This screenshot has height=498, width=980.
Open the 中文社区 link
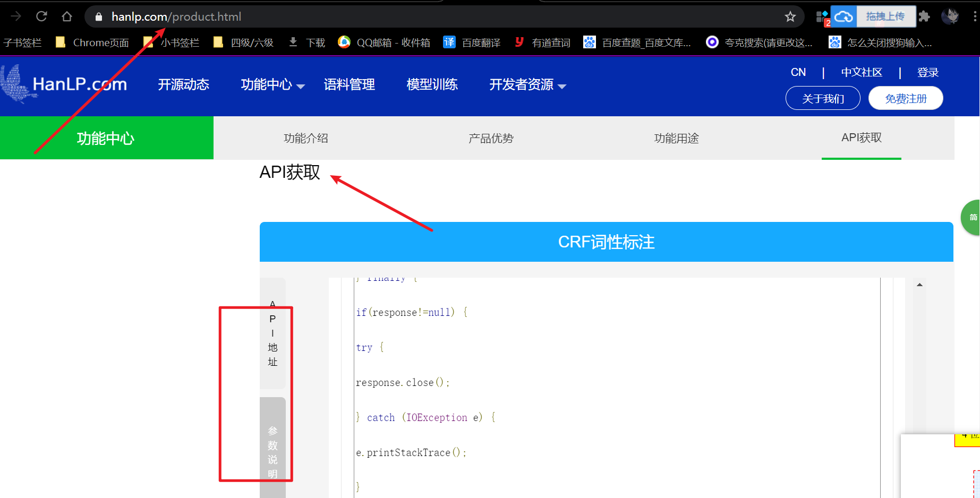point(862,72)
